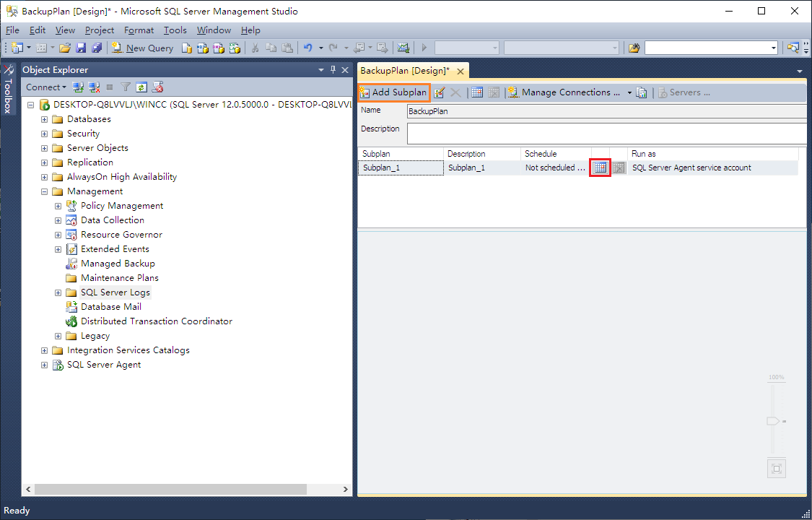Click the New Project toolbar icon
Screen dimensions: 812x520
17,48
